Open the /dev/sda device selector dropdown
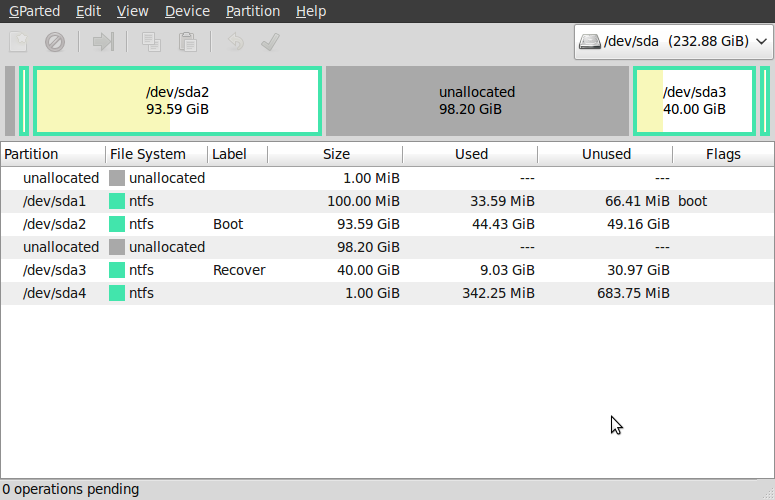This screenshot has width=775, height=500. [674, 42]
